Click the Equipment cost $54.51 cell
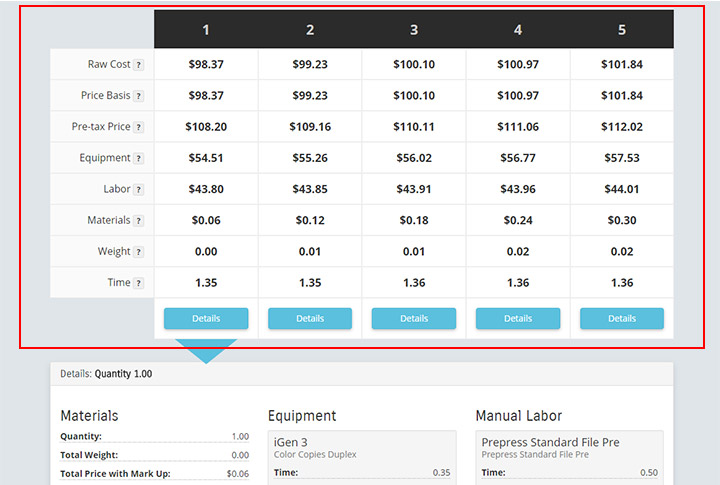Image resolution: width=720 pixels, height=485 pixels. [x=206, y=158]
